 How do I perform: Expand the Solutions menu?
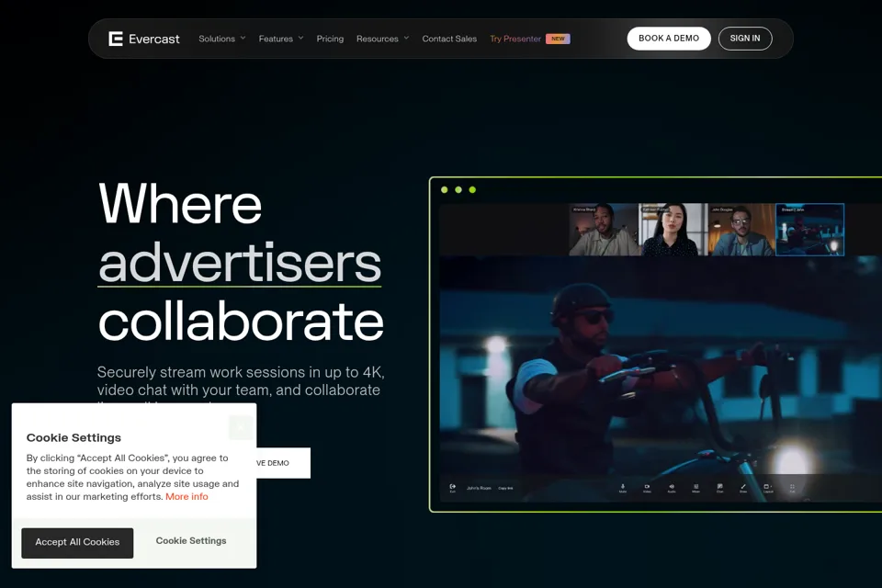[x=222, y=39]
